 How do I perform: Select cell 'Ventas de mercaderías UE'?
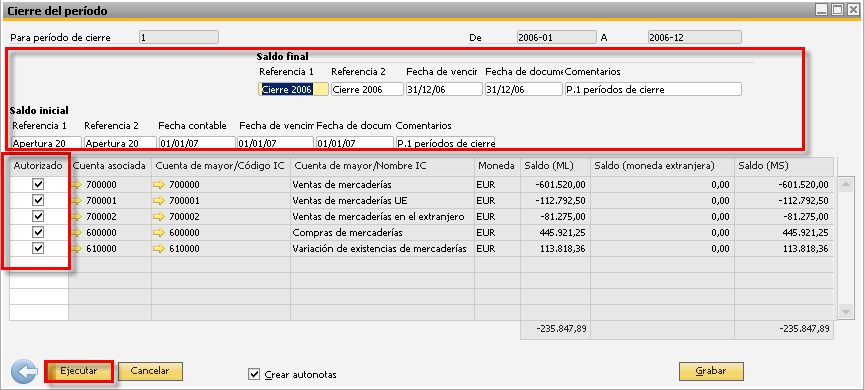point(382,201)
